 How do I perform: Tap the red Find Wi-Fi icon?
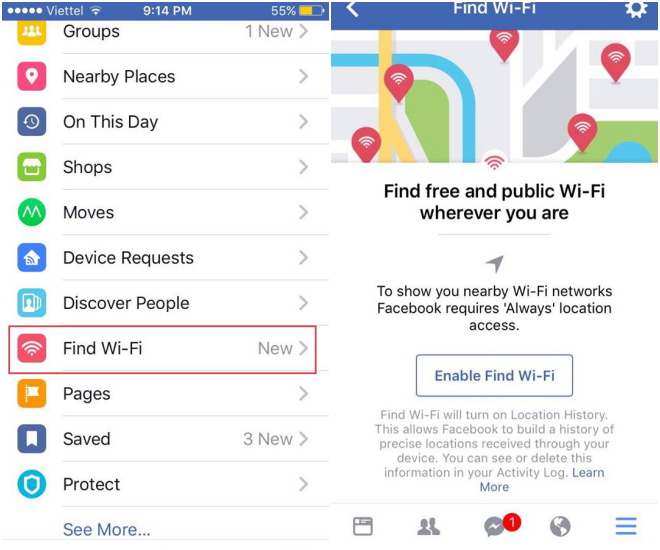point(32,348)
